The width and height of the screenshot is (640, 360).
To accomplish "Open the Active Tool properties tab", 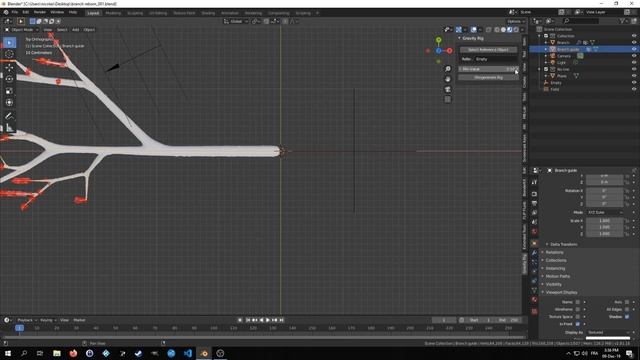I will [x=534, y=182].
